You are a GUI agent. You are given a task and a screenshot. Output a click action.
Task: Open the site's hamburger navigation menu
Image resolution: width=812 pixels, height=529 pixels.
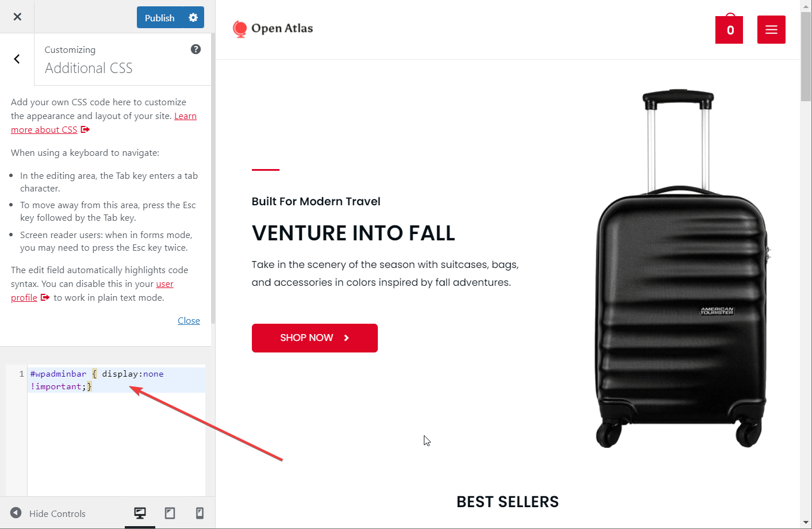771,29
